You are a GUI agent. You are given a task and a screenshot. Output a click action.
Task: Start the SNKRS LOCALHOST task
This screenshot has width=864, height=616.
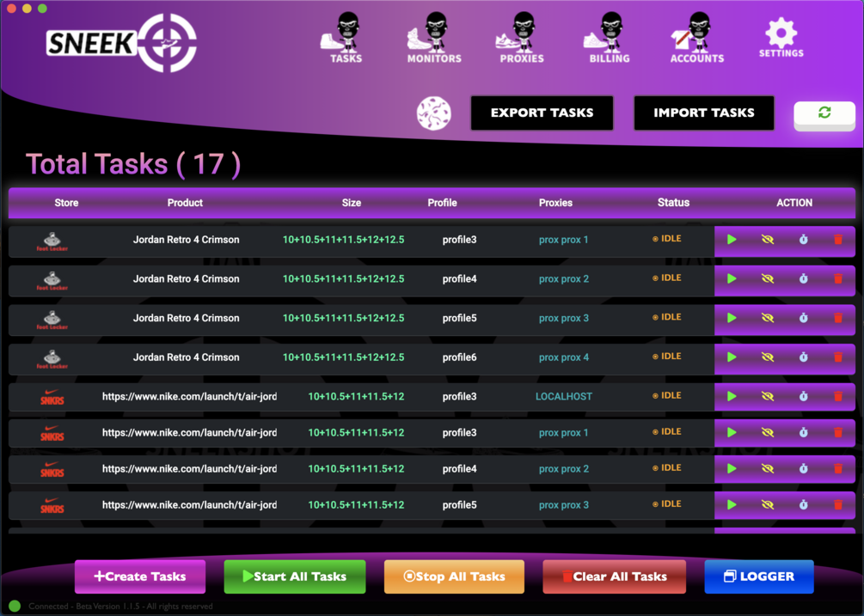(732, 396)
